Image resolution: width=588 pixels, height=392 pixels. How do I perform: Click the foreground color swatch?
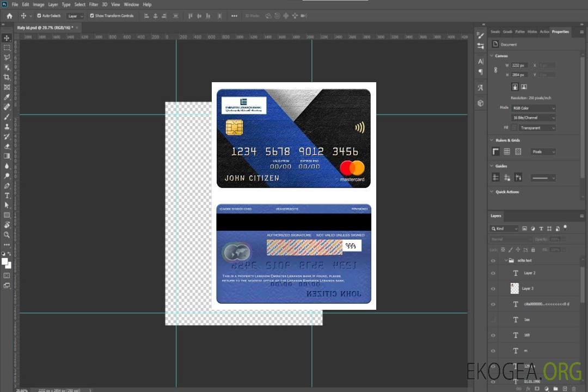(x=5, y=262)
